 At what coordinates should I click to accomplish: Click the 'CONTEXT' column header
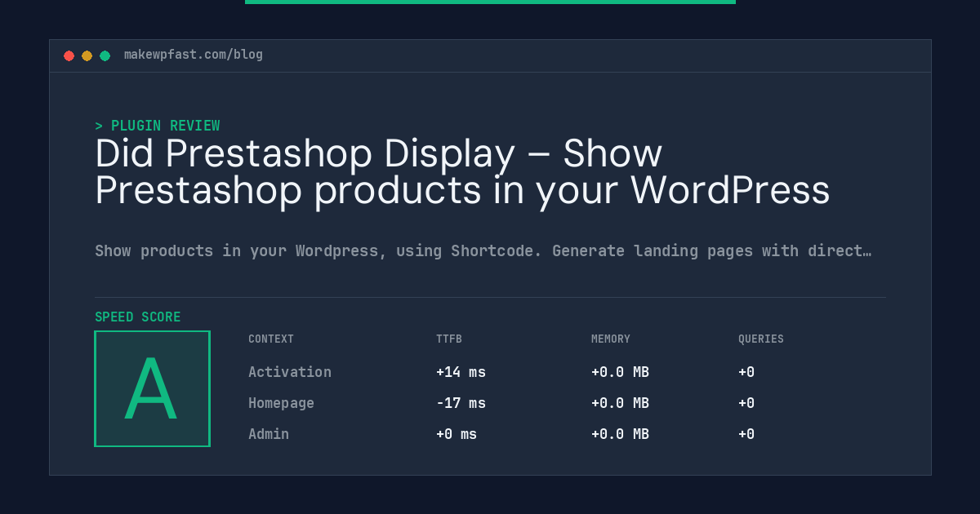[x=271, y=339]
